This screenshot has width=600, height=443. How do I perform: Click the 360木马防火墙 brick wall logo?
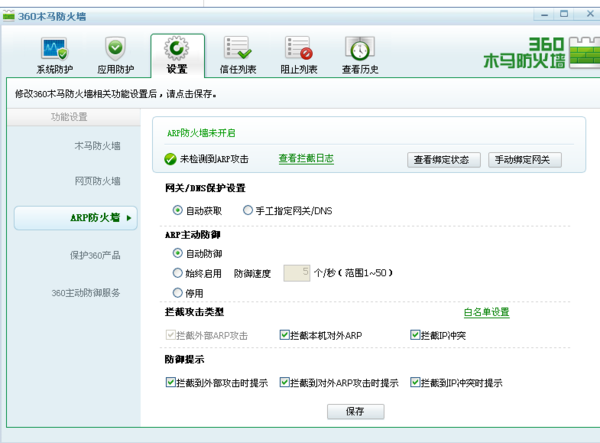(x=584, y=53)
